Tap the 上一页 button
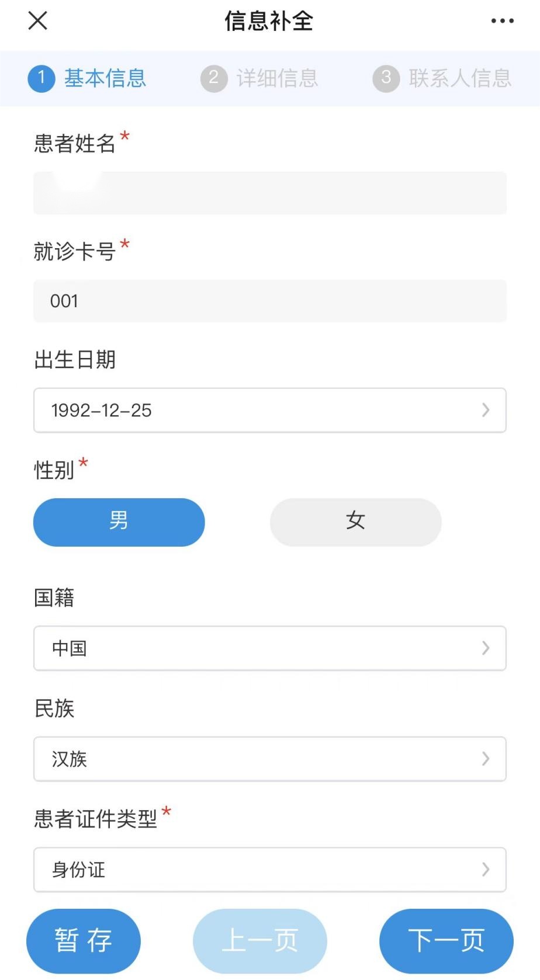540x980 pixels. coord(260,940)
